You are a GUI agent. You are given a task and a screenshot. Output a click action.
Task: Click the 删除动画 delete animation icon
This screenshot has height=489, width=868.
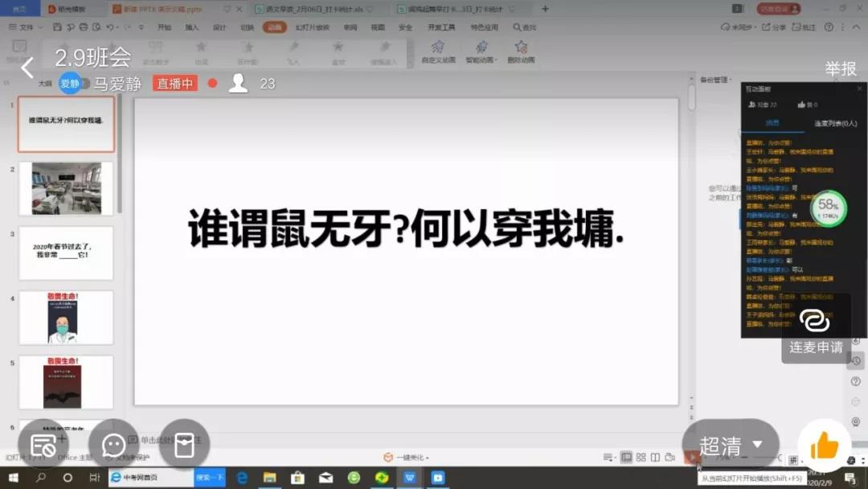[x=521, y=50]
